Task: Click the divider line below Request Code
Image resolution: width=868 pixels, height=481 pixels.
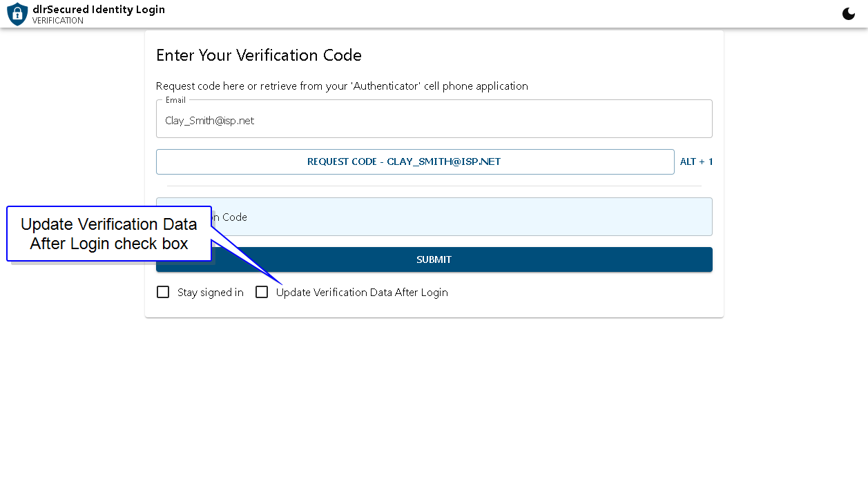Action: point(434,186)
